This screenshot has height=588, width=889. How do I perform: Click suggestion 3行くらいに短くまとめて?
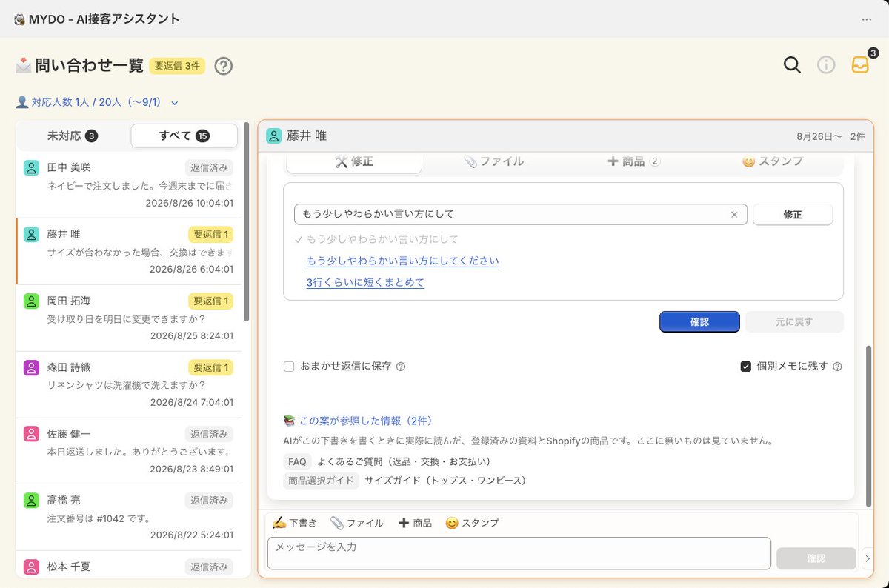coord(365,283)
